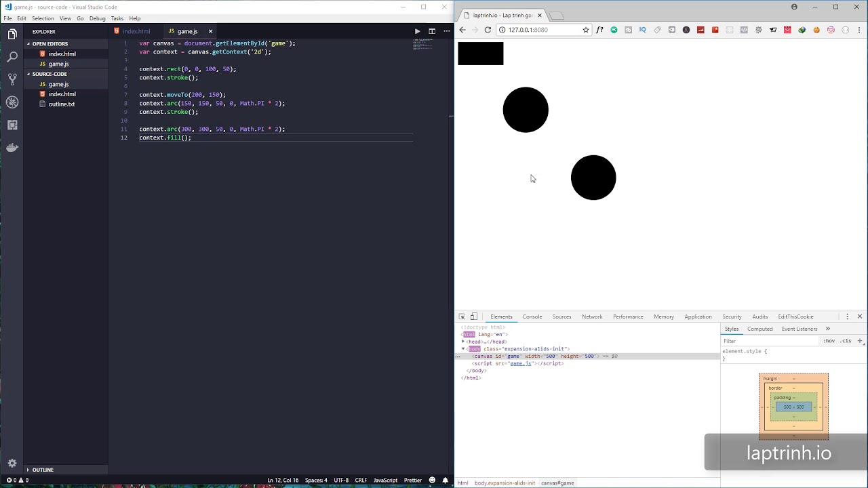Switch to the Network tab in DevTools
Screen dimensions: 868x488
tap(592, 317)
